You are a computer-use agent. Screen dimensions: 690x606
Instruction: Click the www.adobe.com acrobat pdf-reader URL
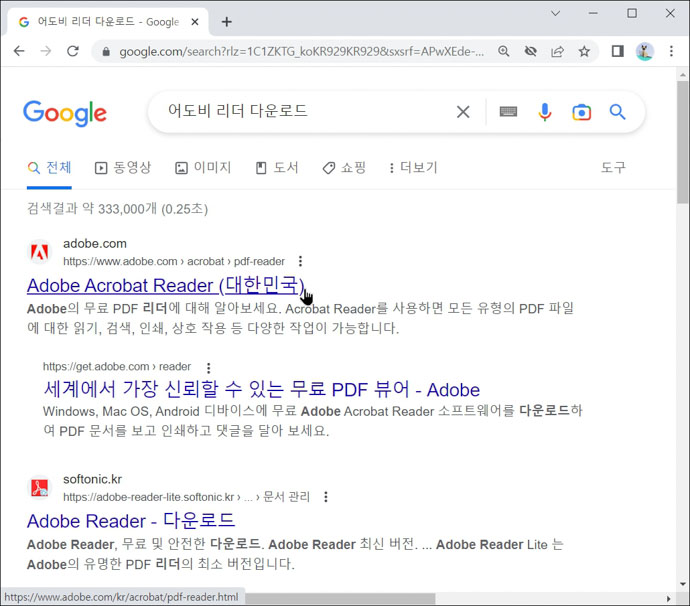click(174, 261)
